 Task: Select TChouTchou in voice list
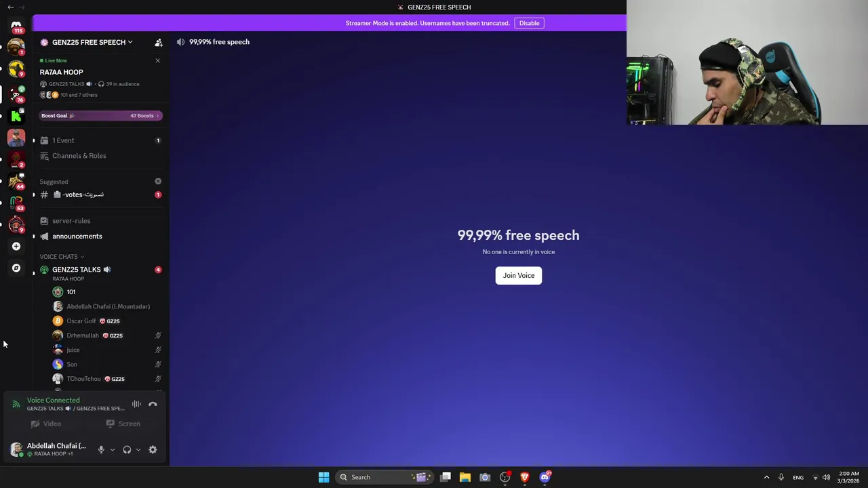(x=107, y=379)
